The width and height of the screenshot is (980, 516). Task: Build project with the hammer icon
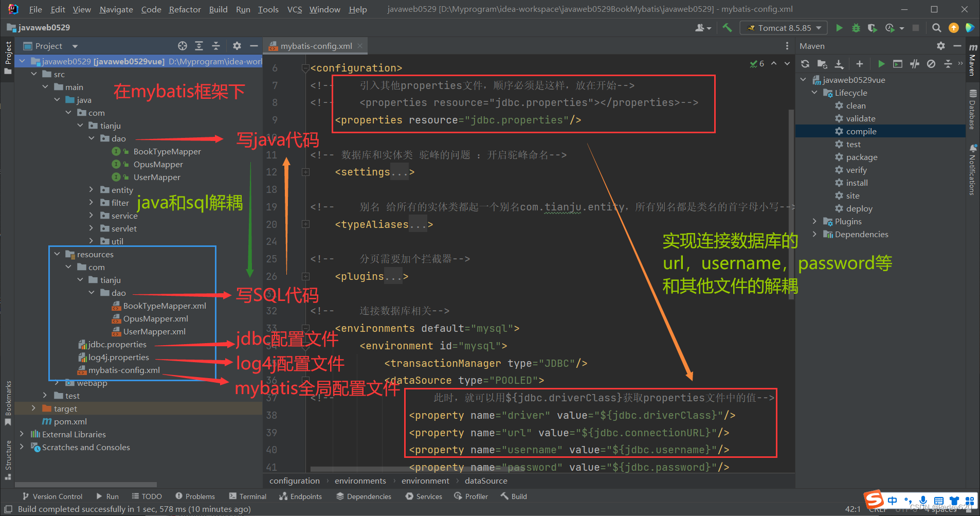point(727,28)
